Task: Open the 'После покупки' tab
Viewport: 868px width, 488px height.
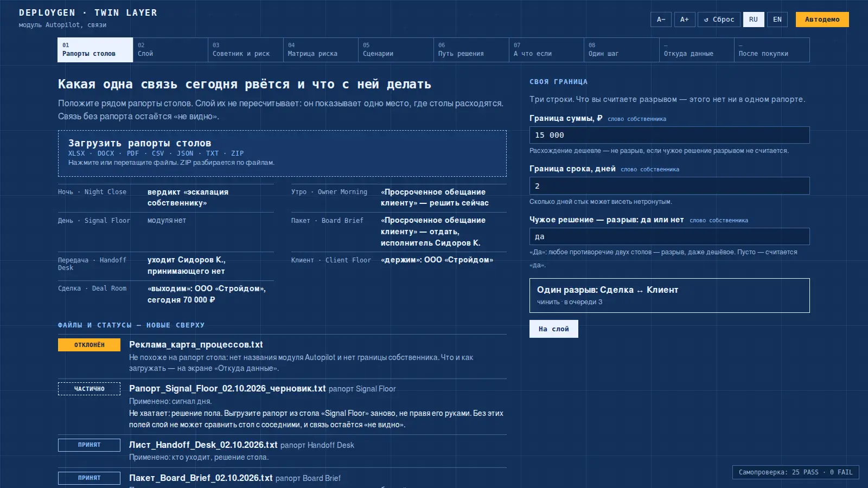Action: pyautogui.click(x=772, y=50)
